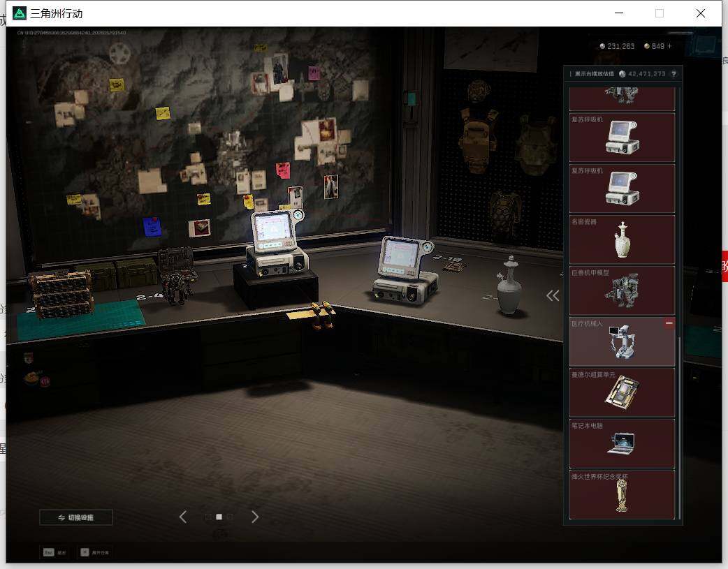The width and height of the screenshot is (728, 569).
Task: Click the yellow binoculars at shelf edge
Action: (x=322, y=315)
